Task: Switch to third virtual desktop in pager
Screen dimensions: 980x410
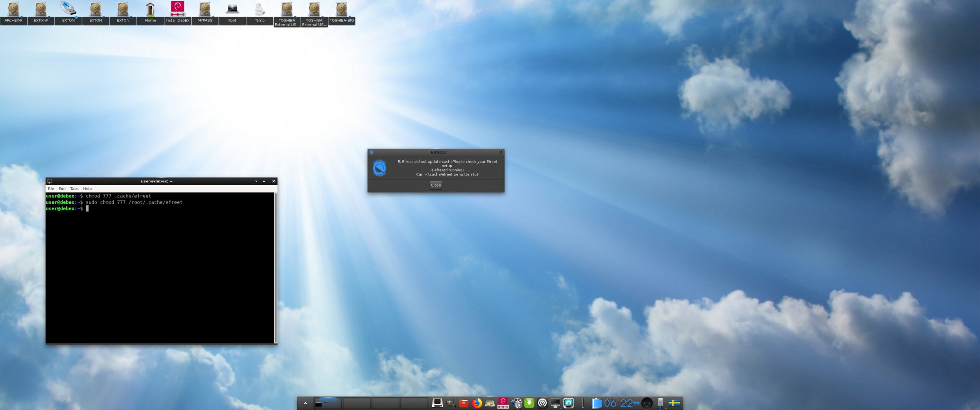Action: tap(385, 403)
